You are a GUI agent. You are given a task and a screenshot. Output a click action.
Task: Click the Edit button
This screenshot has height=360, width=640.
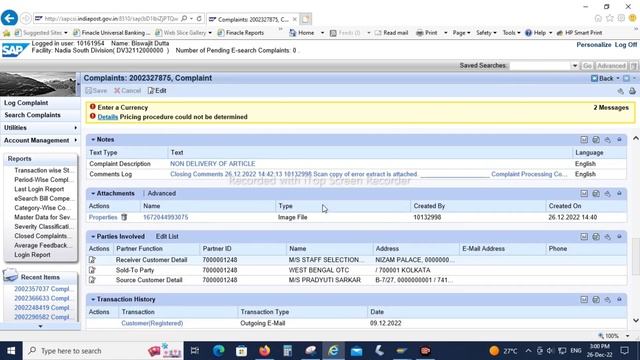(x=157, y=91)
